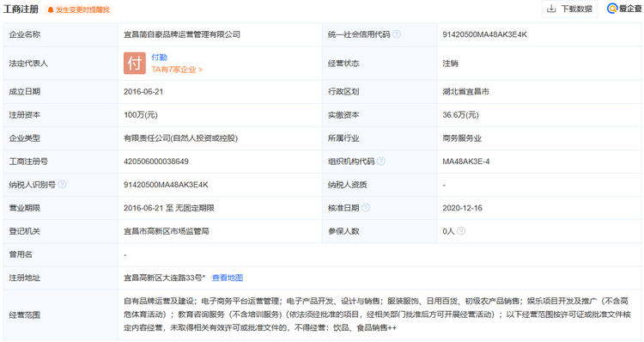Screen dimensions: 644x342
Task: Select business term 2016-06-21 至 无固定期限
Action: [x=169, y=208]
